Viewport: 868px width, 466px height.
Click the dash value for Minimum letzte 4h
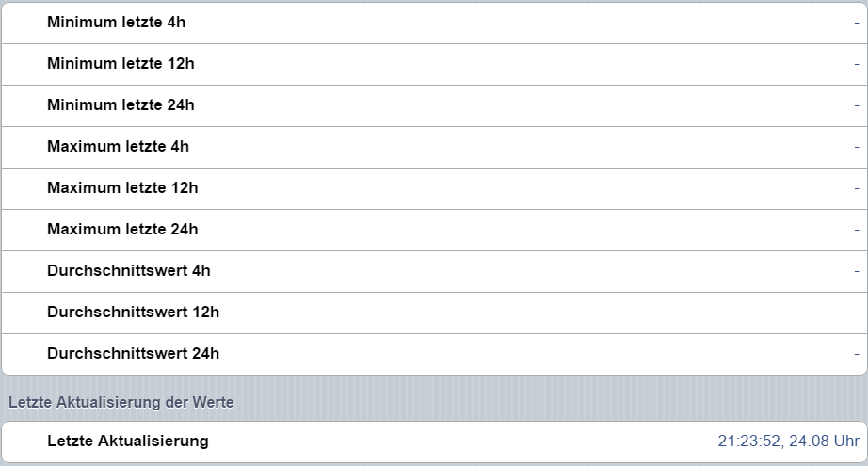coord(857,23)
